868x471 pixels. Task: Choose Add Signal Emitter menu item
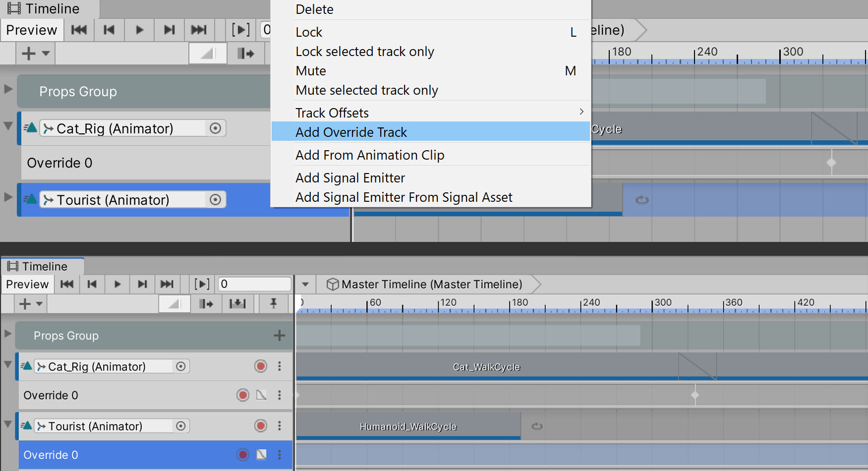tap(431, 178)
